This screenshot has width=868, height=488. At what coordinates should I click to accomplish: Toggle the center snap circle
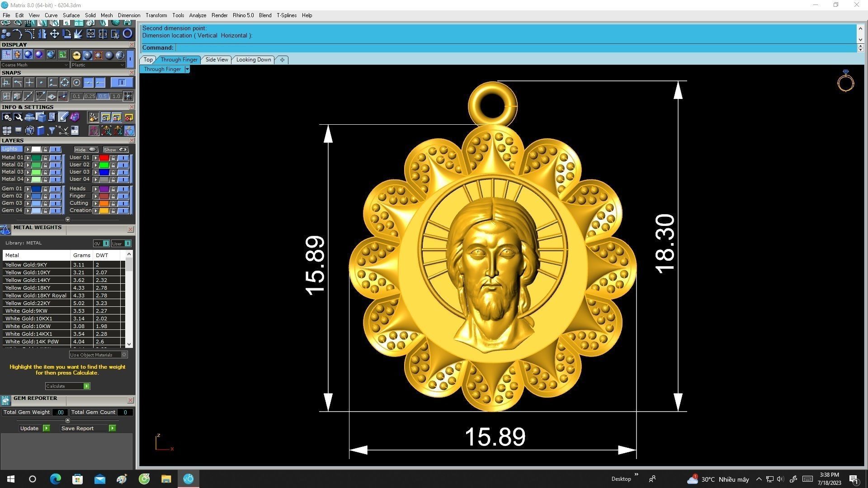76,82
